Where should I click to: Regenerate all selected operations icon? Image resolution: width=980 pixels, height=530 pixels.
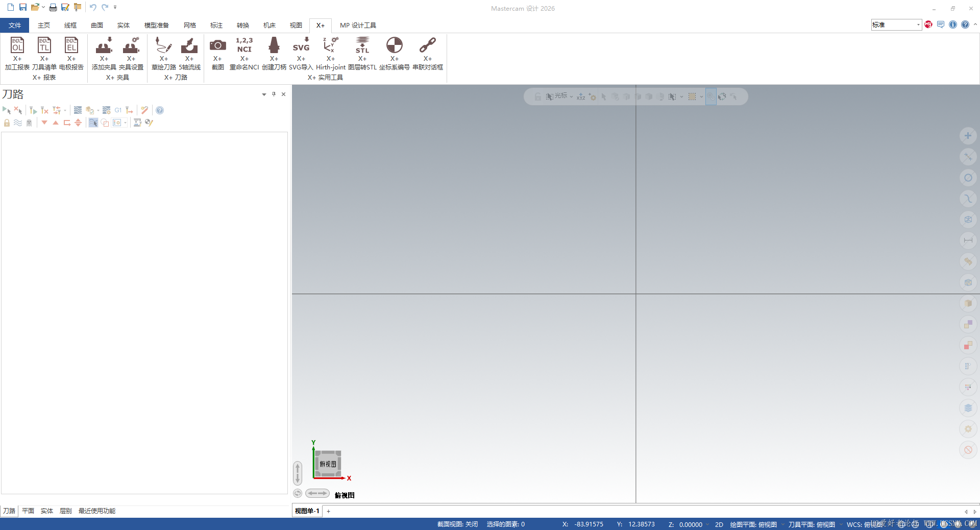tap(33, 110)
